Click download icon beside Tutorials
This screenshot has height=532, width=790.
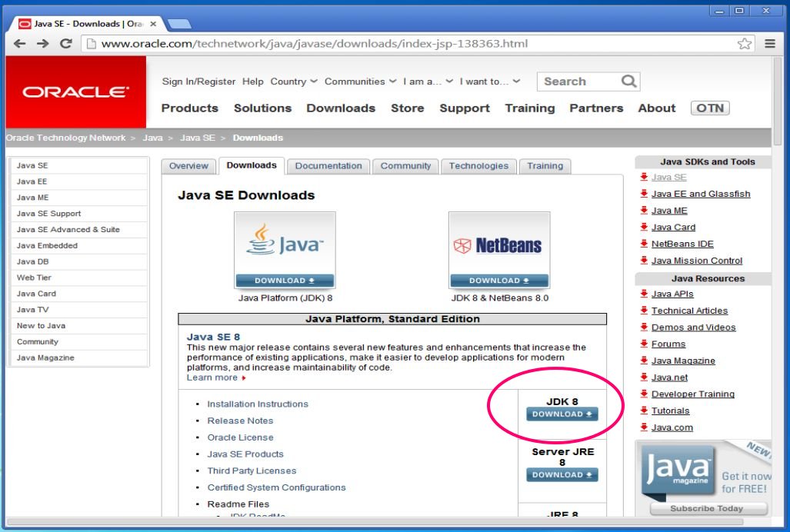(x=644, y=410)
